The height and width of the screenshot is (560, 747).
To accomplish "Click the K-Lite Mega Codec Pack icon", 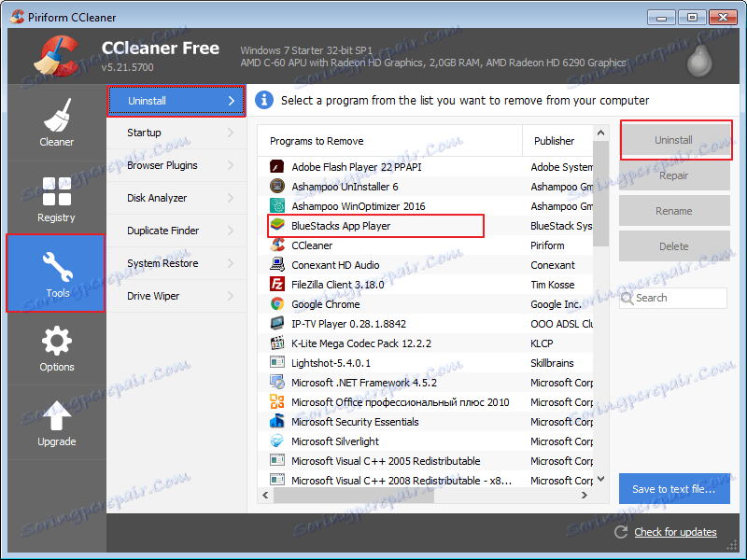I will coord(276,343).
